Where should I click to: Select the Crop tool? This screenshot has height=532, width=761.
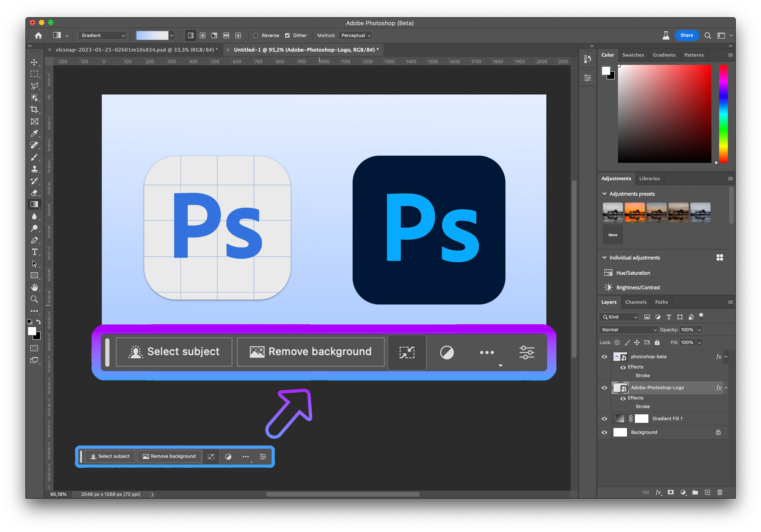[34, 110]
